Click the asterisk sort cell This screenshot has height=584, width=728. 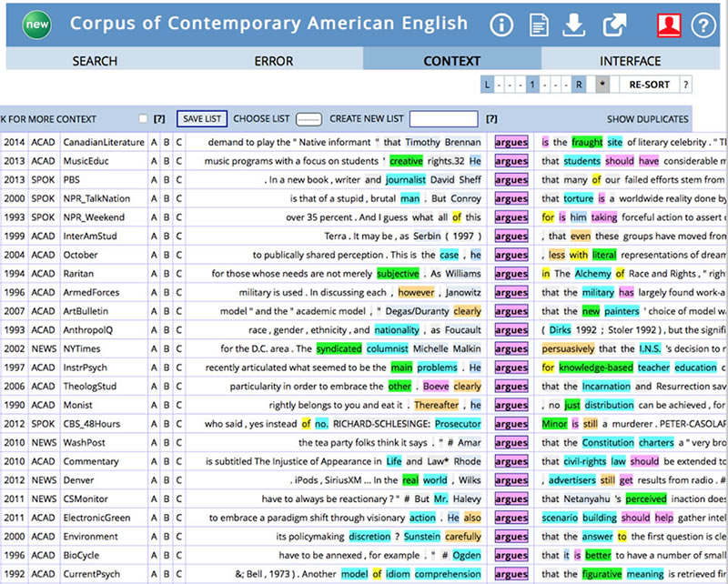click(602, 85)
